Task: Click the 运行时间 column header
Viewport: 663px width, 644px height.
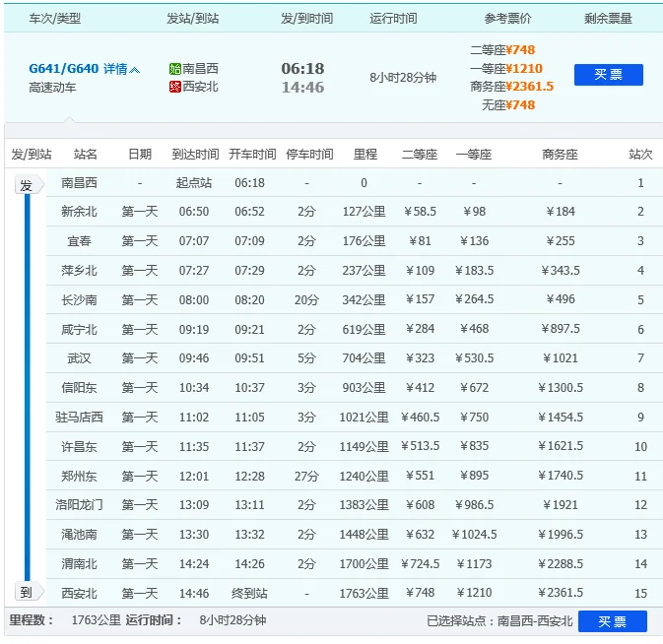Action: point(393,18)
